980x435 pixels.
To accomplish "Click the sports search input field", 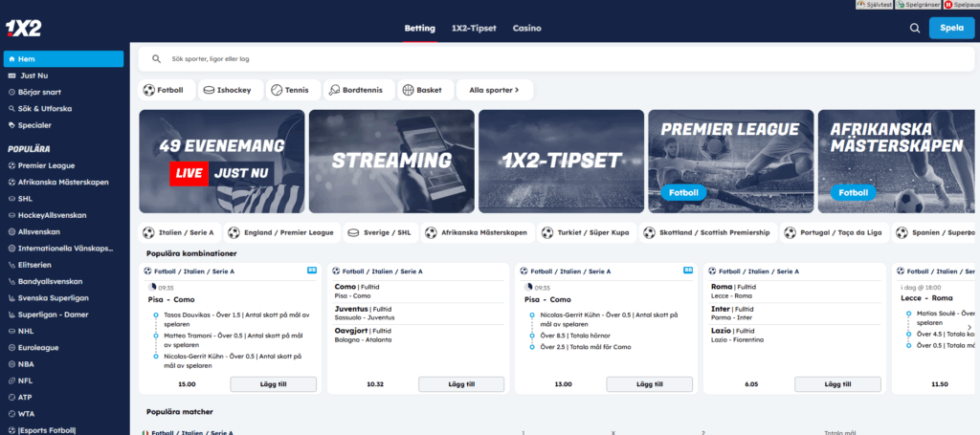I will point(555,59).
